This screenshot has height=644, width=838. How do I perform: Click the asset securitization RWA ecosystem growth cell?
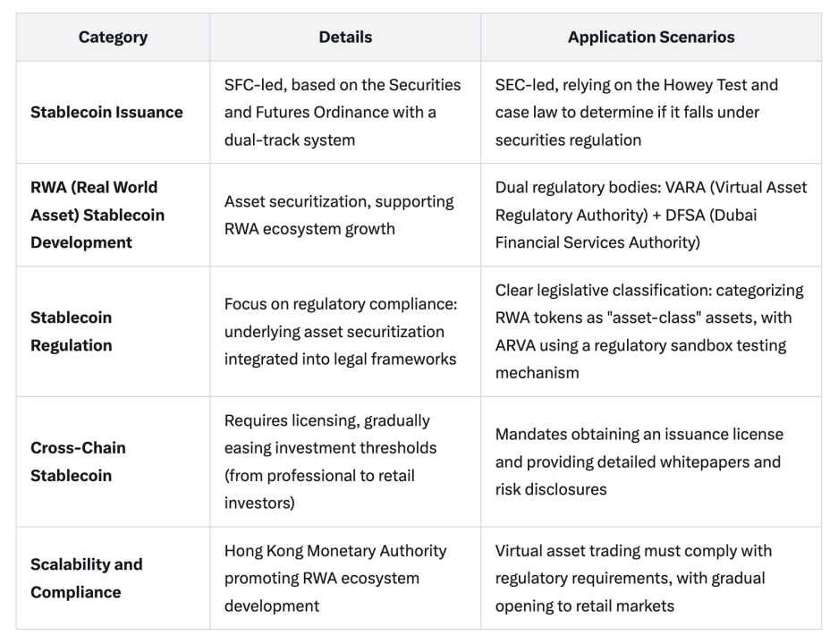[x=323, y=215]
